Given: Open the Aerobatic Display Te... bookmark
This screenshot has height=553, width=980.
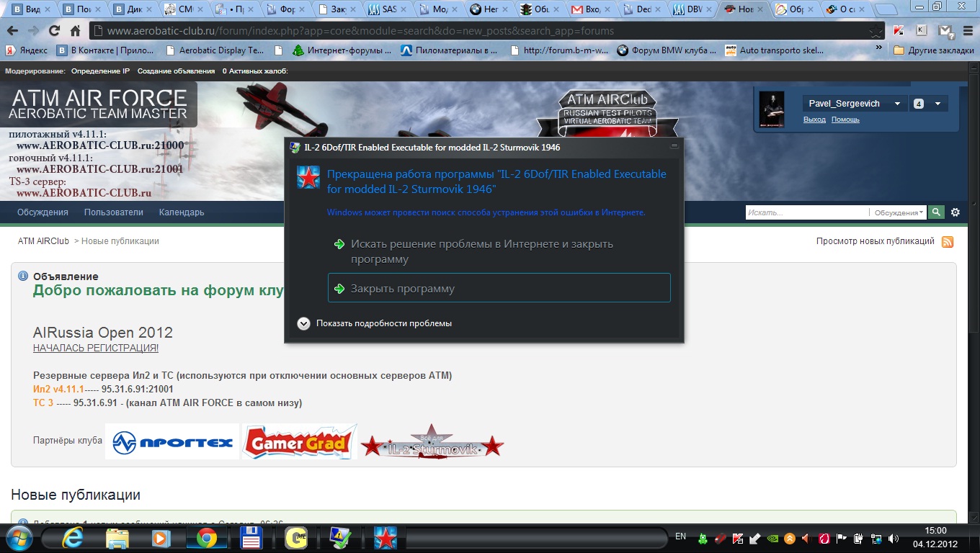Looking at the screenshot, I should tap(215, 50).
